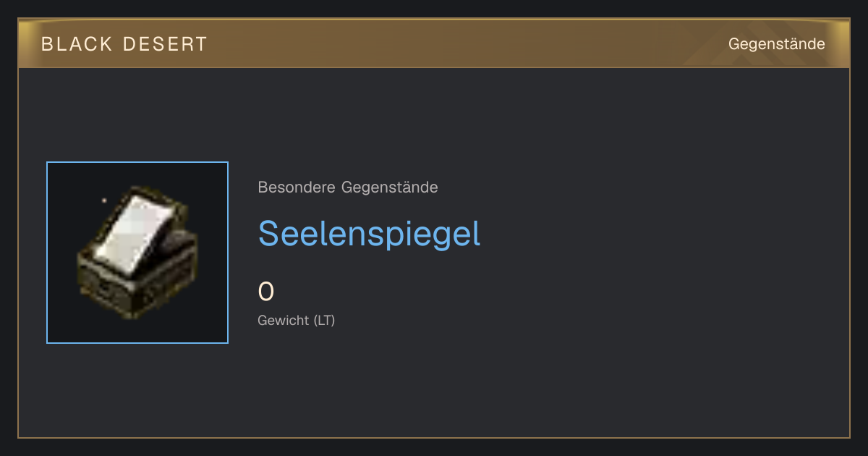
Task: Click the letter B in BLACK DESERT
Action: click(46, 44)
